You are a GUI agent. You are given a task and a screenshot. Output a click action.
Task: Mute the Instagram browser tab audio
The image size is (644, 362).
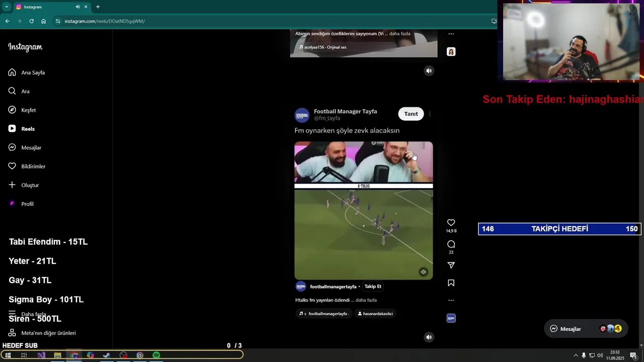coord(77,7)
